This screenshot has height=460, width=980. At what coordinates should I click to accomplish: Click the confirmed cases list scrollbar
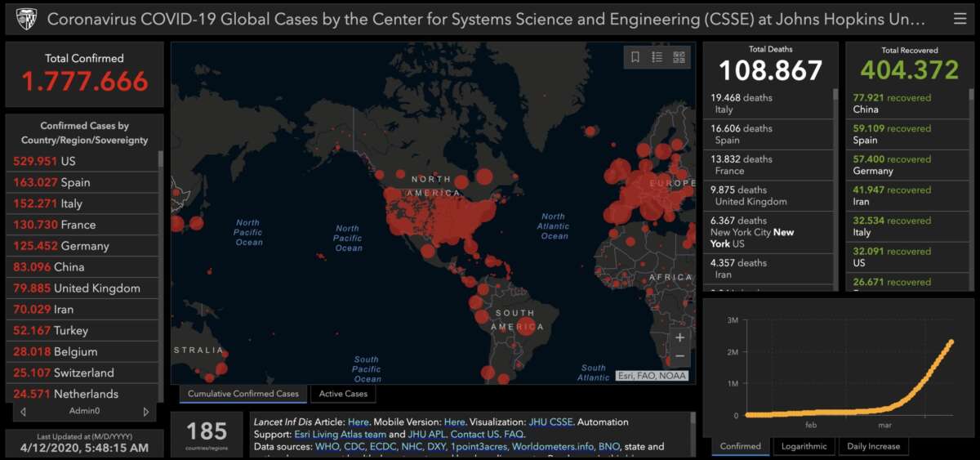[x=160, y=159]
